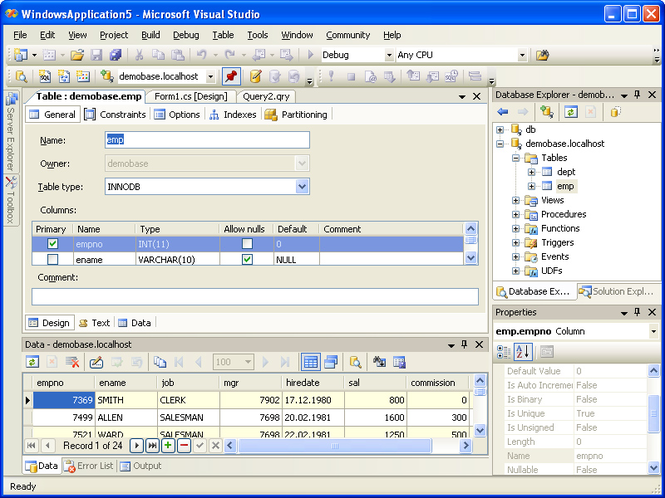Click the horizontal scrollbar thumb in Data grid
Screen dimensions: 665x498
(335, 445)
